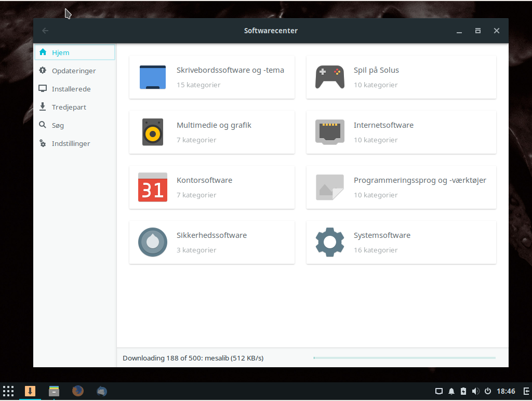Screen dimensions: 532x401
Task: Click the round dial icon for Sikkerhedssoftware
Action: click(x=153, y=242)
